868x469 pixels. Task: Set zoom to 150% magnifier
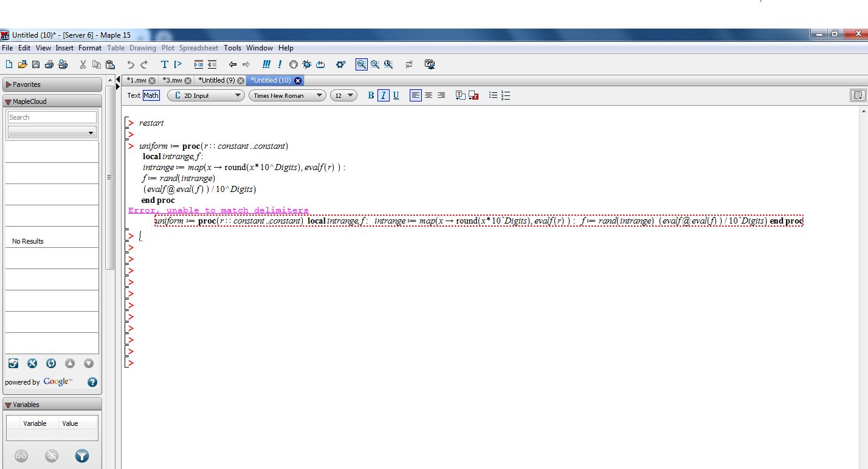[x=375, y=64]
